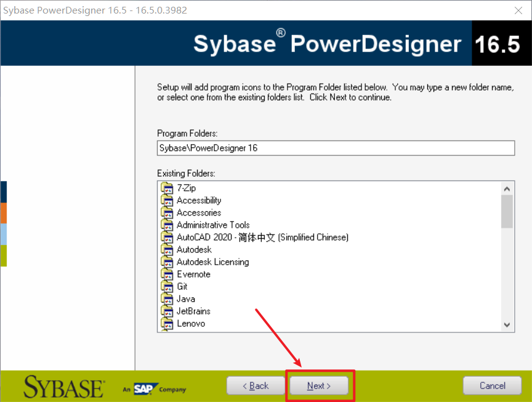Click the folder list scrollbar thumb
The width and height of the screenshot is (532, 402).
pyautogui.click(x=507, y=212)
